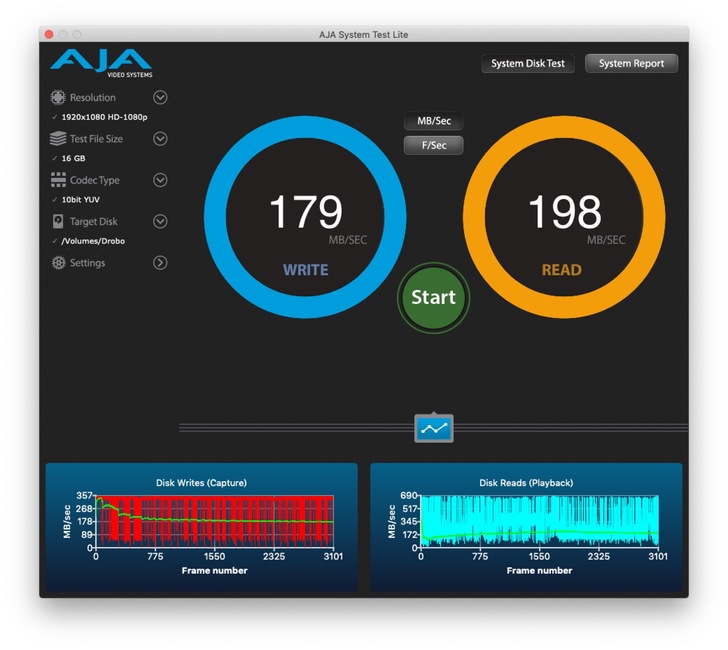Click the Settings label
728x650 pixels.
tap(87, 263)
